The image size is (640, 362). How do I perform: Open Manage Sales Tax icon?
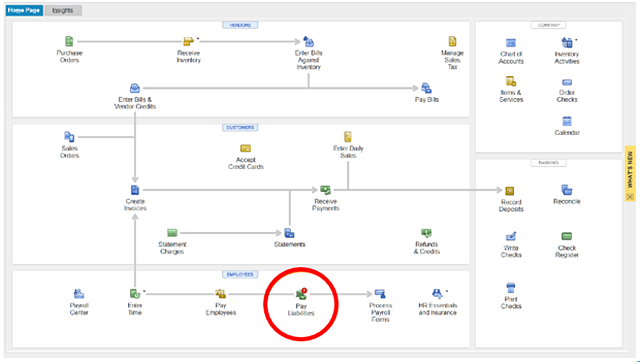pos(452,41)
